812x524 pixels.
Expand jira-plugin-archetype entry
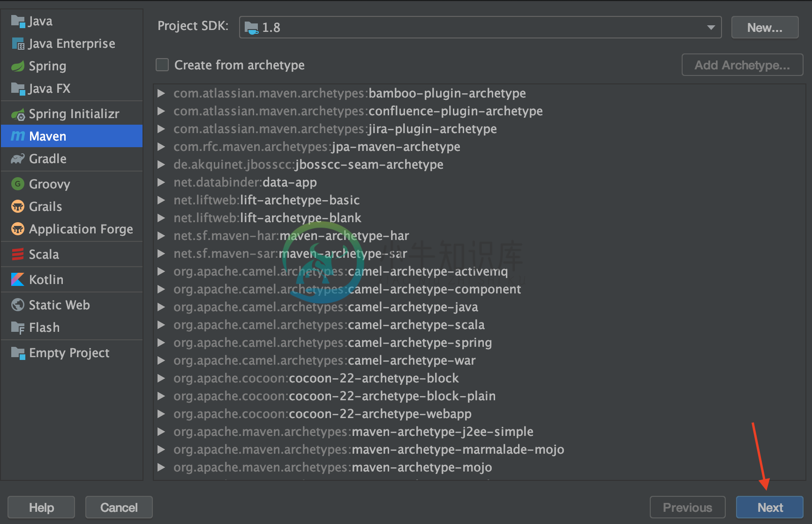[161, 129]
